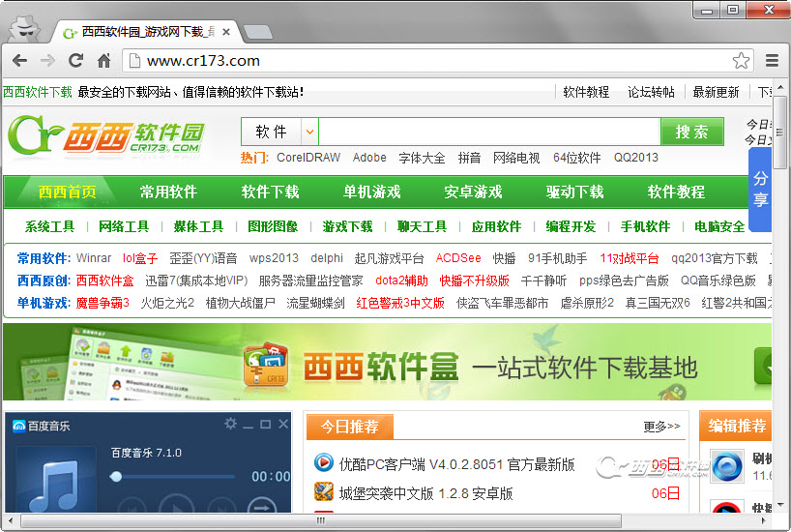Open the 网络工具 category link
Screen dimensions: 791x532
click(124, 226)
